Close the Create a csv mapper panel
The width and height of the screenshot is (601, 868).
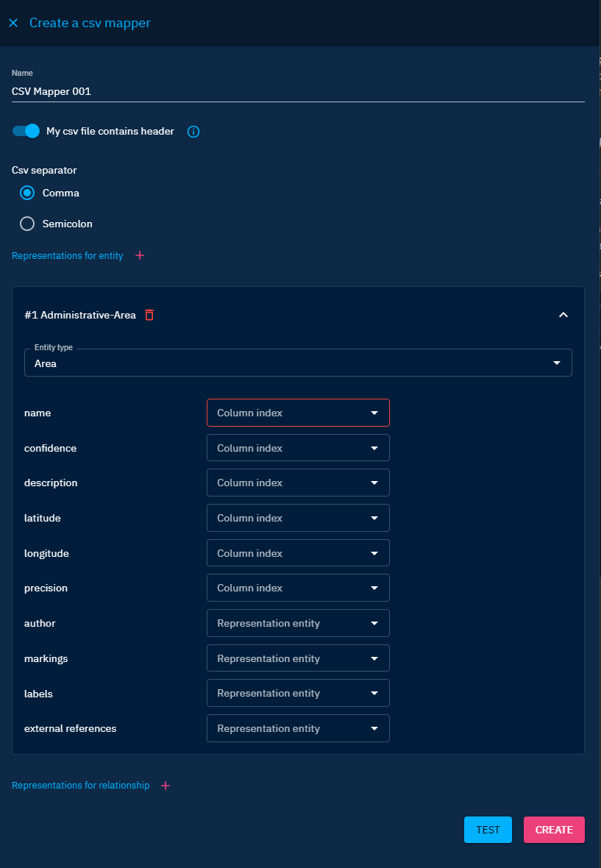13,23
